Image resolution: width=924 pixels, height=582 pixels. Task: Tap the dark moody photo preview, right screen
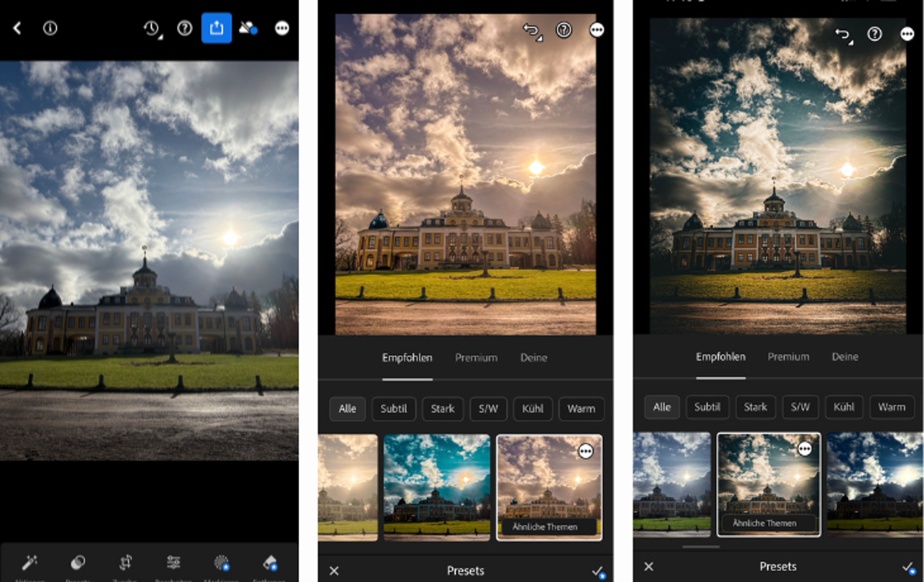point(778,176)
